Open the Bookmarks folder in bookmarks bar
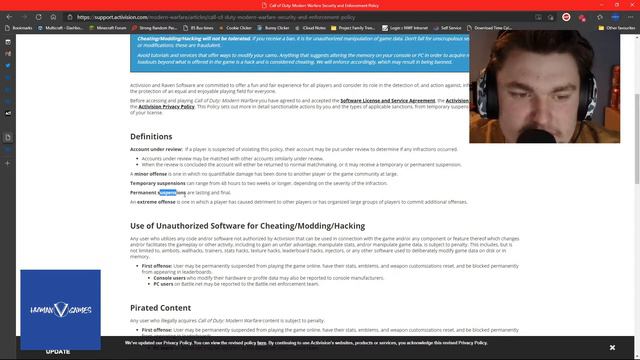 [18, 28]
